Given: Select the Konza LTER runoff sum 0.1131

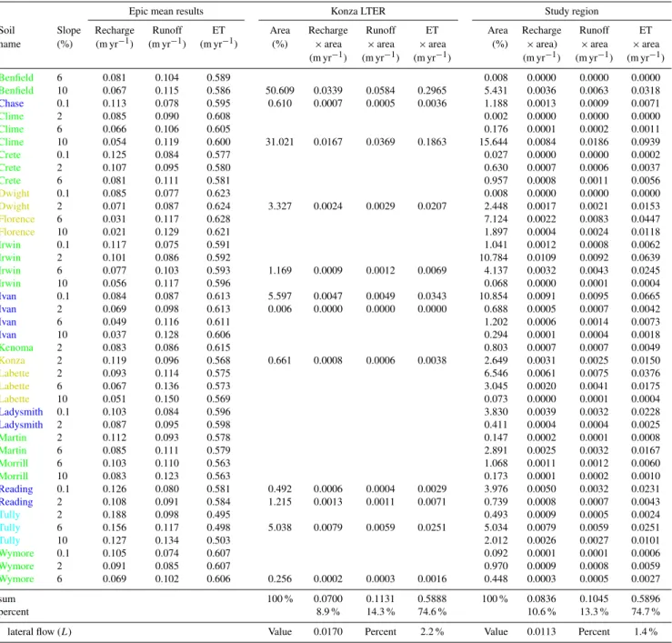Looking at the screenshot, I should click(381, 598).
